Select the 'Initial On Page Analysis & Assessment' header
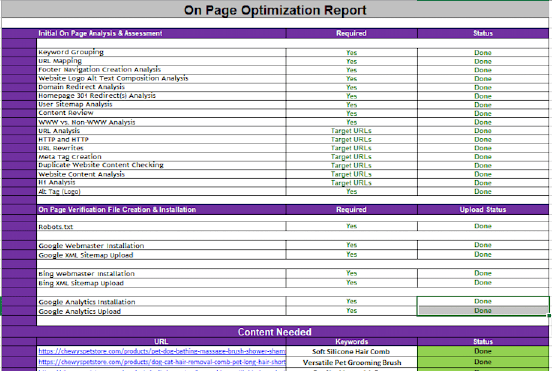This screenshot has width=552, height=371. [162, 33]
